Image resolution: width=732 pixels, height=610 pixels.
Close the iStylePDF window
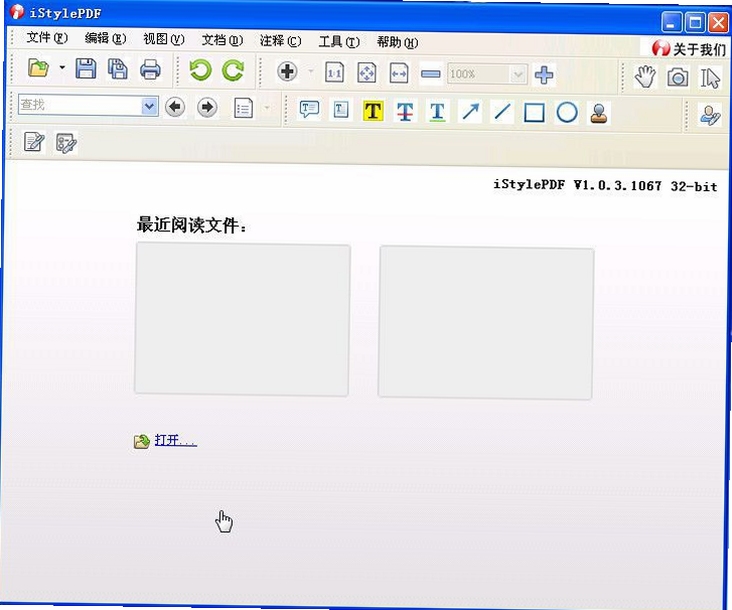pyautogui.click(x=718, y=23)
